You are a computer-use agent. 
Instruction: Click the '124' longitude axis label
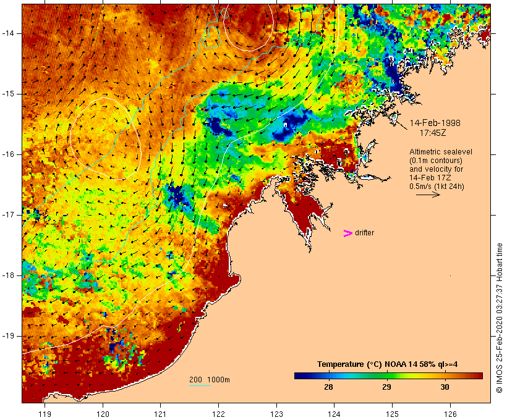point(334,414)
